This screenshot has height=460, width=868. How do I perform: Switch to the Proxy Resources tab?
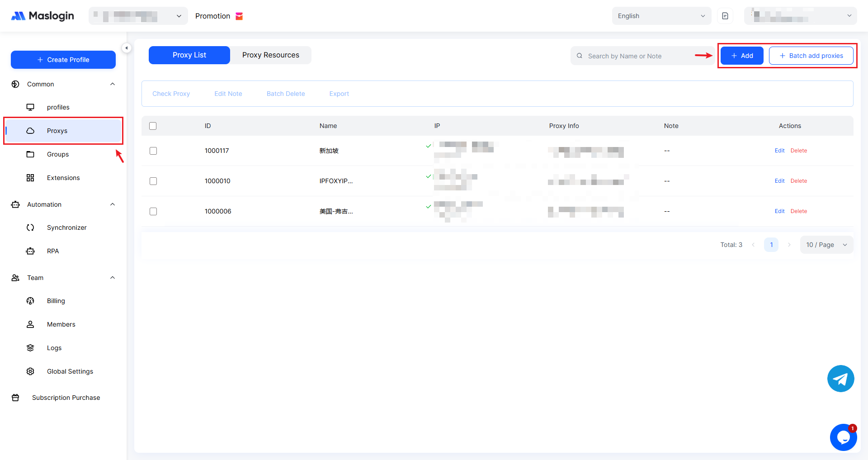pyautogui.click(x=270, y=55)
